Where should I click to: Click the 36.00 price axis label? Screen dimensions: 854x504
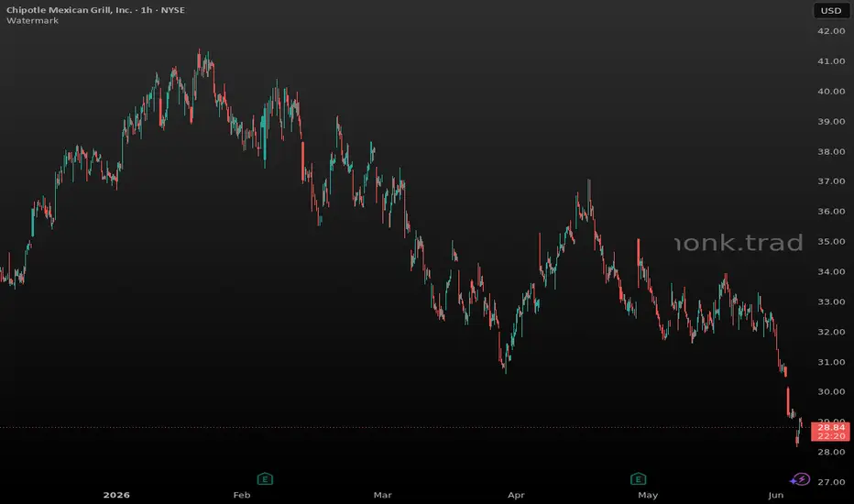[x=831, y=212]
